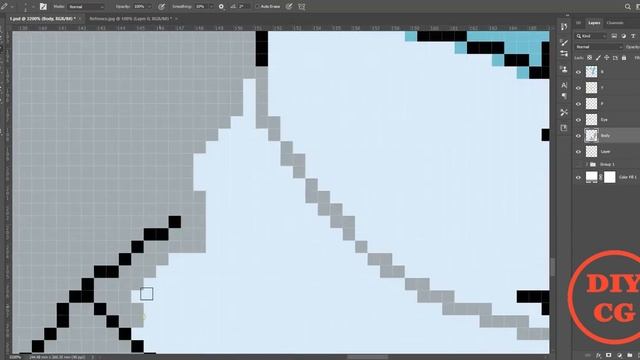Open smoothing options gear icon
The width and height of the screenshot is (640, 360).
click(x=221, y=7)
